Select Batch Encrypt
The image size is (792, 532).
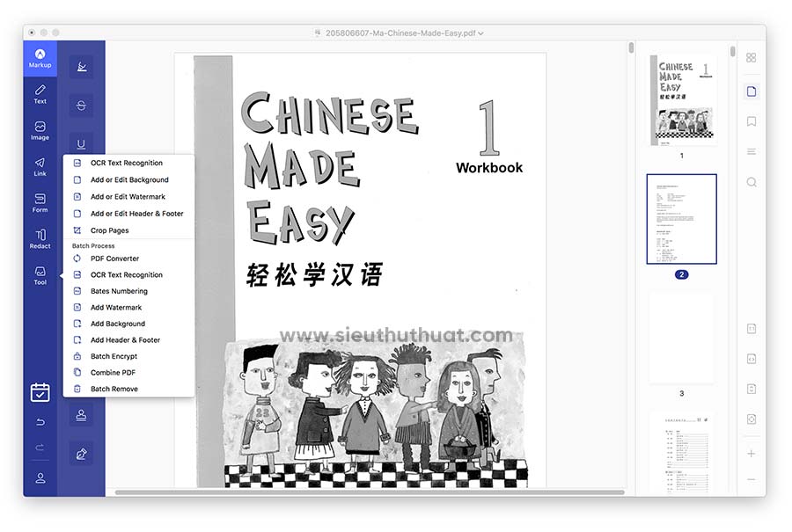tap(128, 356)
